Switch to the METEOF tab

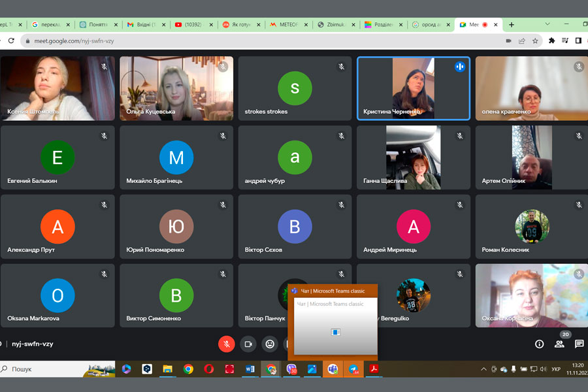coord(288,25)
